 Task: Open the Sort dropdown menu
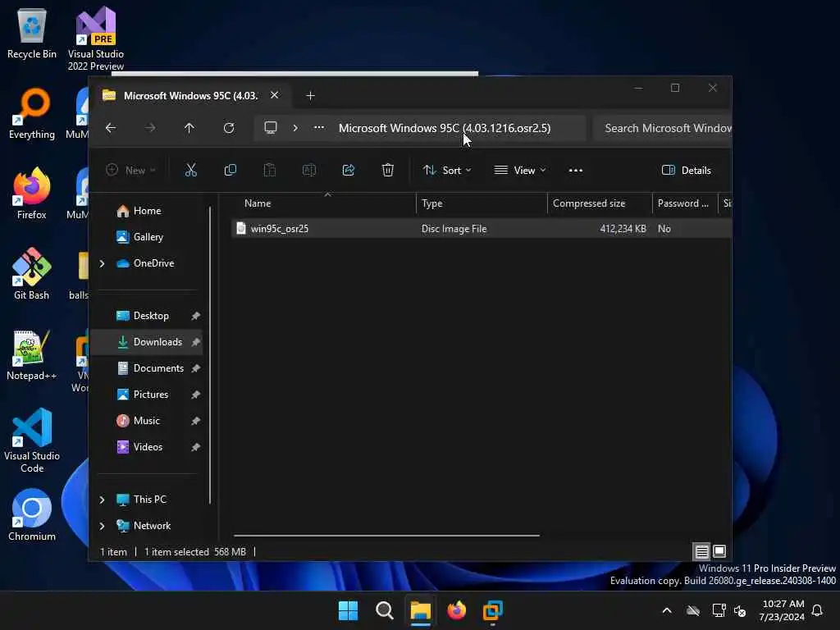(x=447, y=171)
